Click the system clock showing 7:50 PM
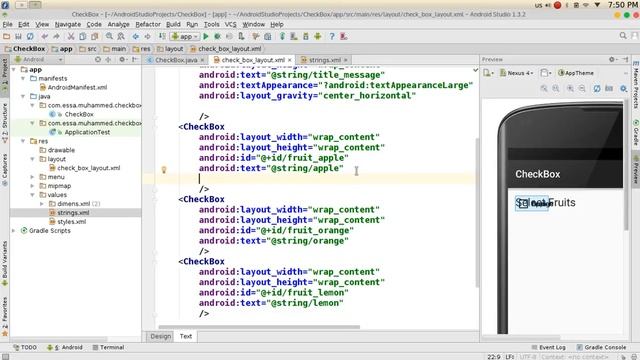The height and width of the screenshot is (360, 640). [622, 5]
